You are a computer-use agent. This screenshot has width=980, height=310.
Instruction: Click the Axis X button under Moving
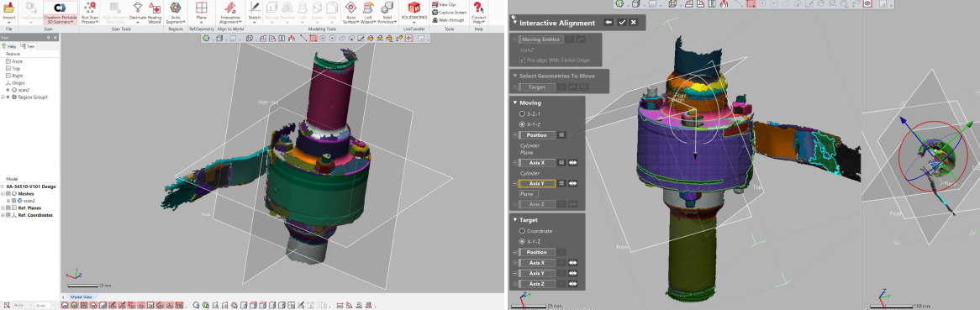[536, 162]
